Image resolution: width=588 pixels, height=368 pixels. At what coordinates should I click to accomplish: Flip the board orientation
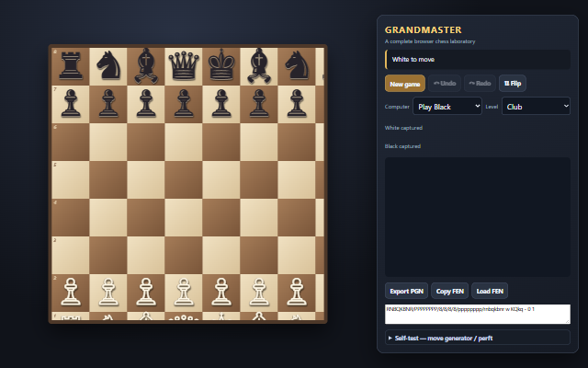click(513, 84)
